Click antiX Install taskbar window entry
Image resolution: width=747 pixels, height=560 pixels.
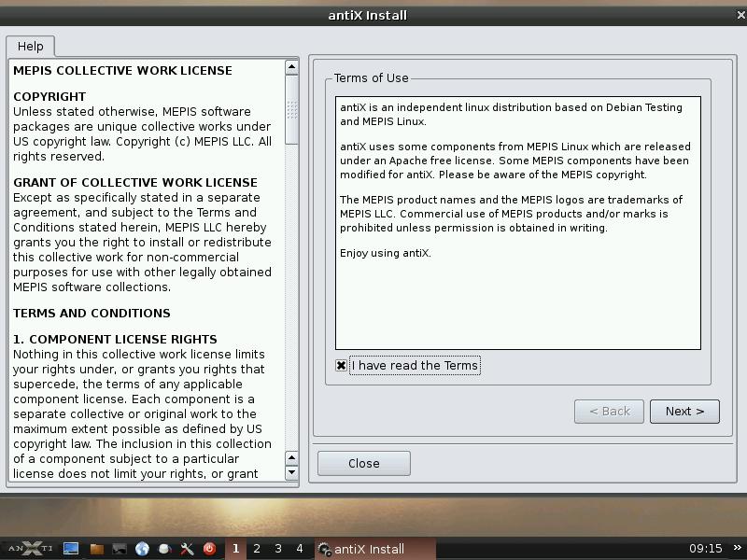[x=374, y=549]
